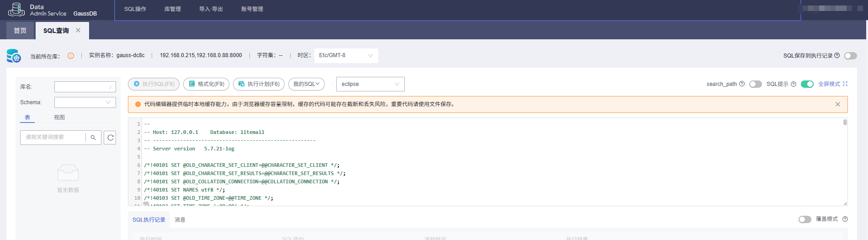Click the refresh table list icon
This screenshot has width=868, height=240.
pos(110,138)
